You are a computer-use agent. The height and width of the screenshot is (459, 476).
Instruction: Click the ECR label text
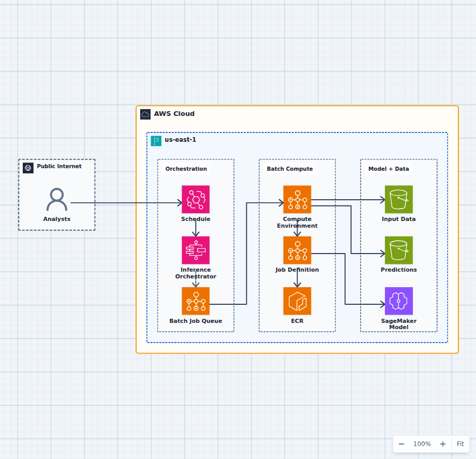coord(297,321)
